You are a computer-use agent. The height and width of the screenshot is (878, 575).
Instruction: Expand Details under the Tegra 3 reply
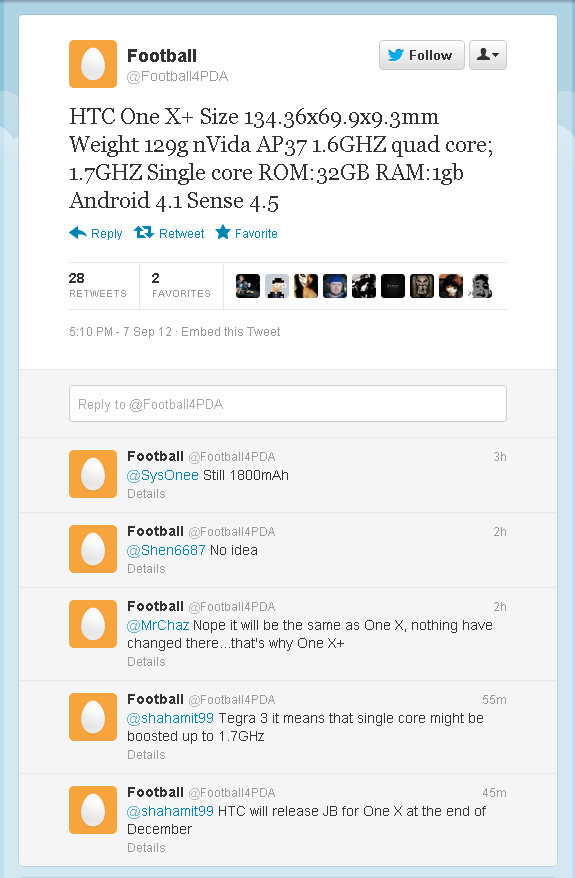(146, 755)
